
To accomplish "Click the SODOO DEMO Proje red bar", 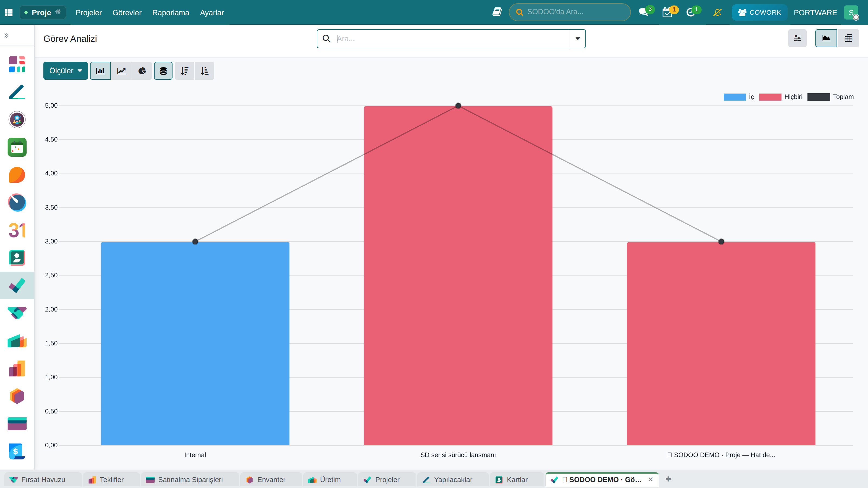I will click(x=721, y=343).
